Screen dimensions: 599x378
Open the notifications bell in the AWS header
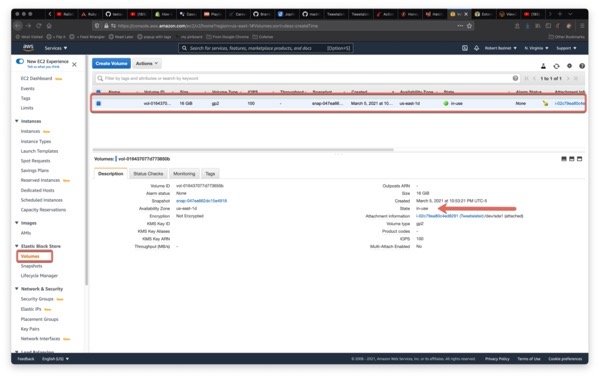(x=476, y=48)
